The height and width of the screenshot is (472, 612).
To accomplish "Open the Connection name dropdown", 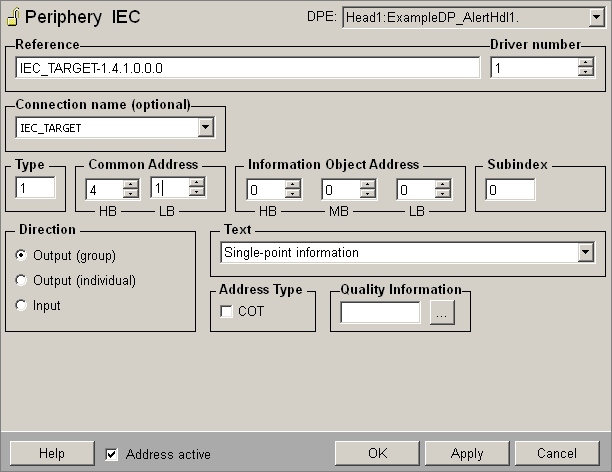I will click(205, 127).
